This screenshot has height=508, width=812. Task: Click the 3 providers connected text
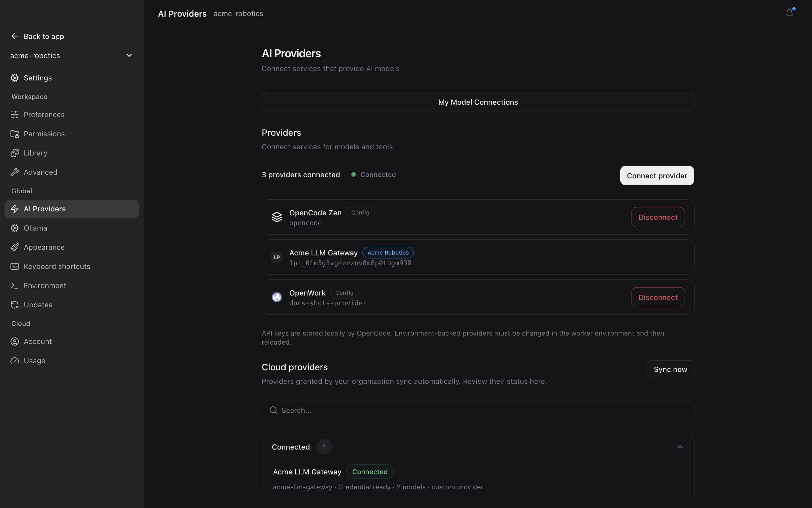point(301,174)
